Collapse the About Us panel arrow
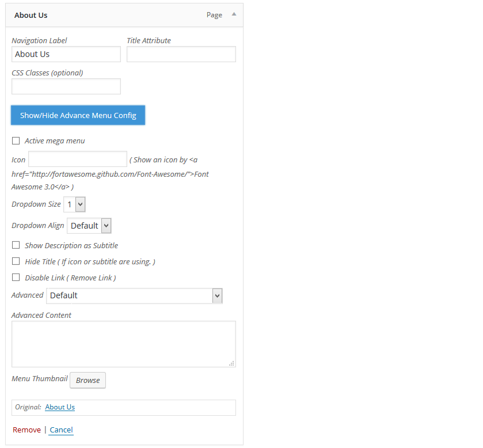Screen dimensions: 483x448 click(x=234, y=14)
